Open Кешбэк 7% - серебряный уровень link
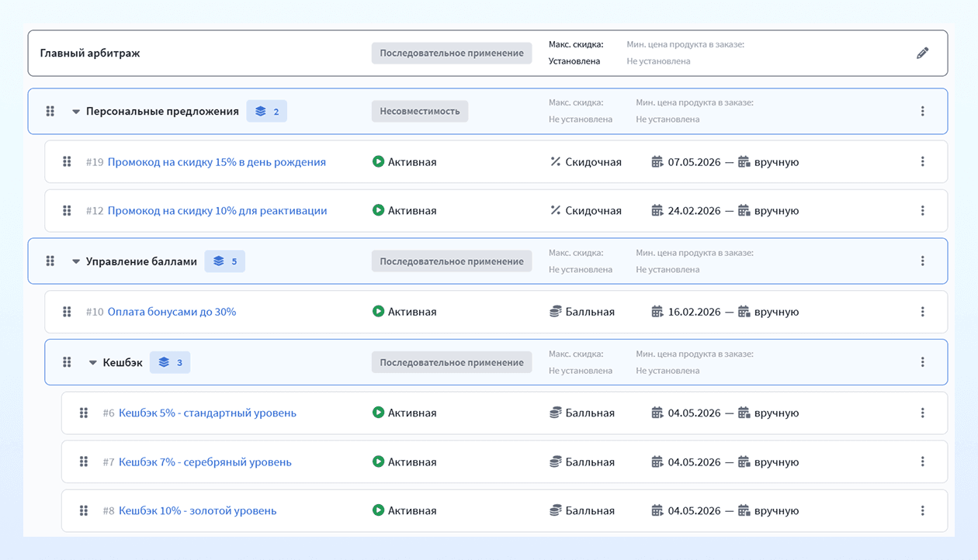Screen dimensions: 978x560 tap(205, 461)
